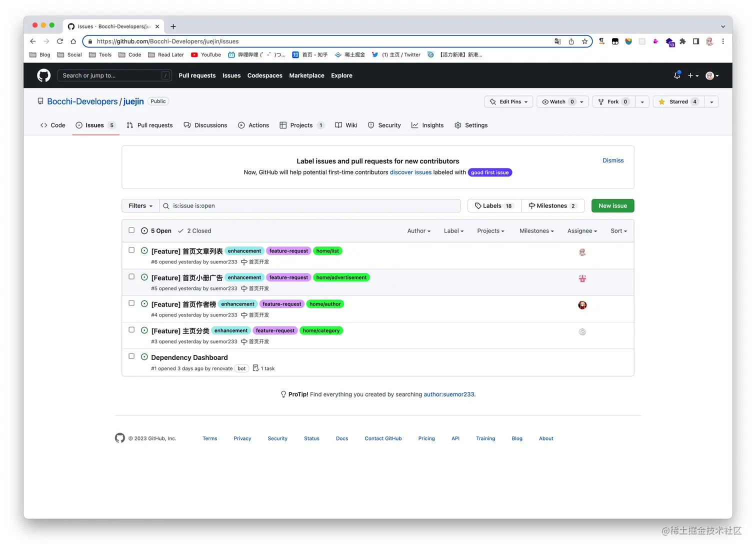Screen dimensions: 756x550
Task: Open assignee avatar for issue #5
Action: [x=582, y=278]
